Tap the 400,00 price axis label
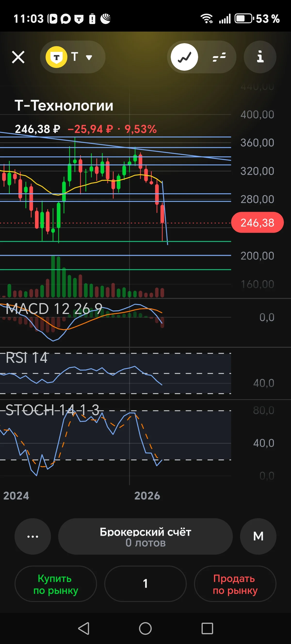The height and width of the screenshot is (644, 291). [257, 115]
